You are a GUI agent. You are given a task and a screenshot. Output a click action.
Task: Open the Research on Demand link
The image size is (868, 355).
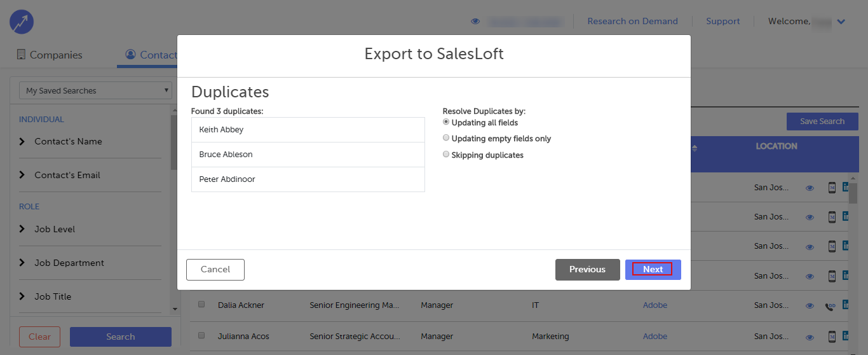(632, 21)
